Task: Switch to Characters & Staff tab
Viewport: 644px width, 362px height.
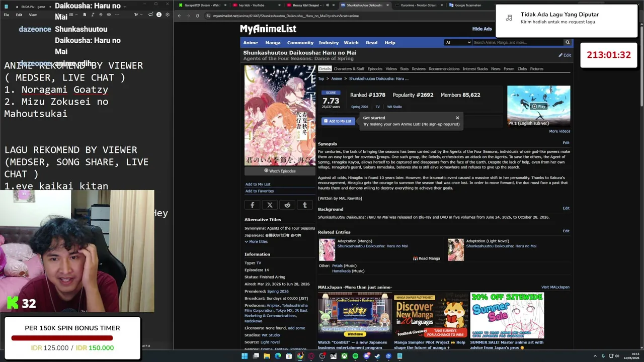Action: [349, 69]
